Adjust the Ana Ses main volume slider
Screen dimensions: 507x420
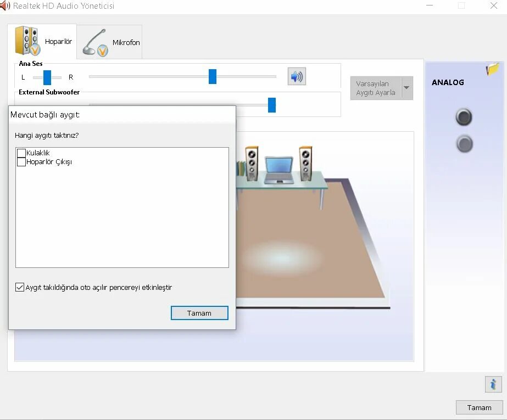(x=213, y=76)
